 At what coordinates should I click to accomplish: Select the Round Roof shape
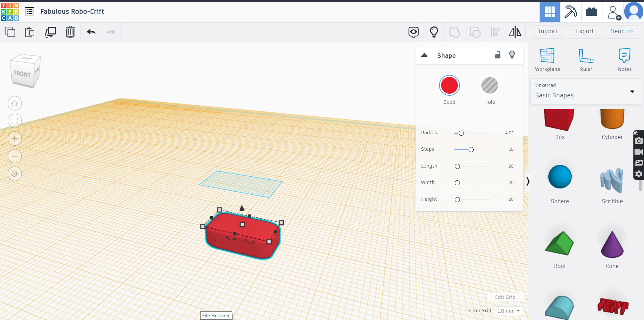[559, 307]
